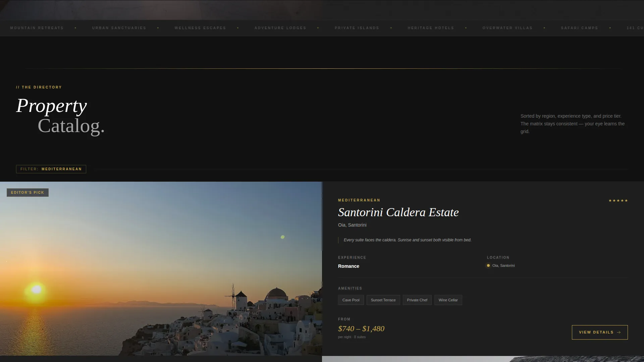Select the Cave Pool amenity tag
Screen dimensions: 644x362
[351, 300]
